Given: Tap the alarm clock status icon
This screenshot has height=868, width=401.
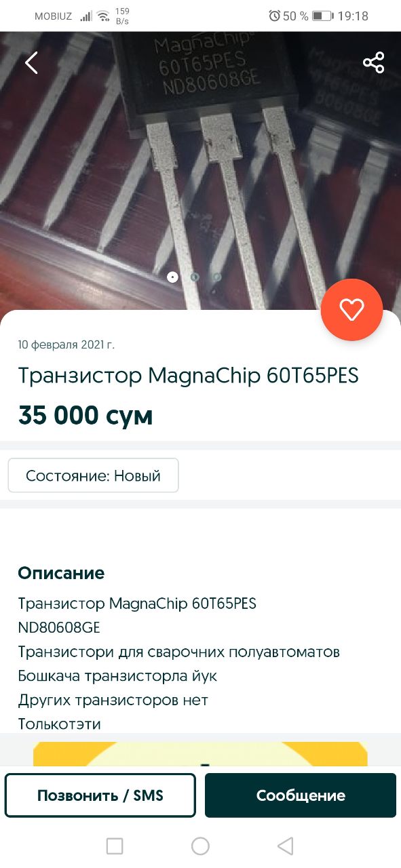Looking at the screenshot, I should coord(274,16).
